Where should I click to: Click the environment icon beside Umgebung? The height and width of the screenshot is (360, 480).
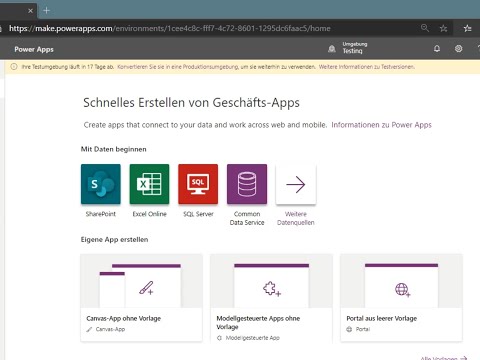coord(332,49)
